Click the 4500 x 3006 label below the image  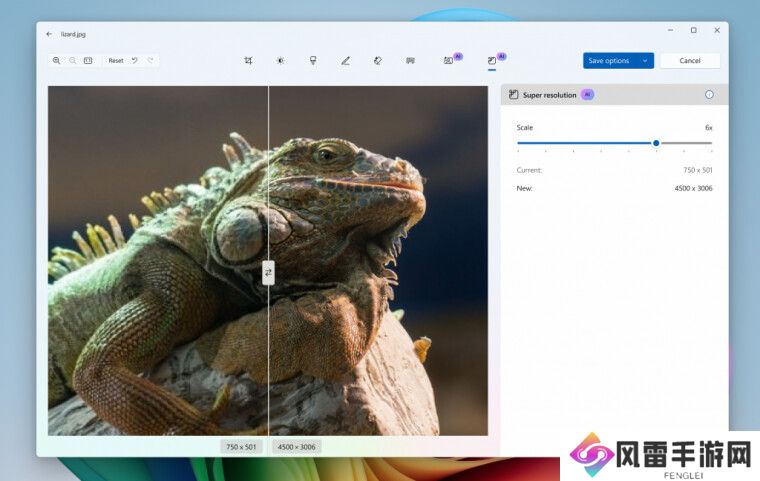pyautogui.click(x=297, y=447)
